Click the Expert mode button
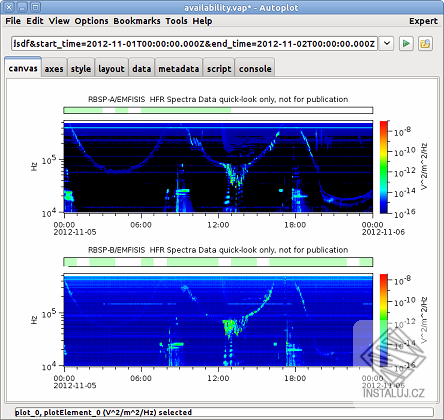The image size is (444, 420). tap(423, 21)
